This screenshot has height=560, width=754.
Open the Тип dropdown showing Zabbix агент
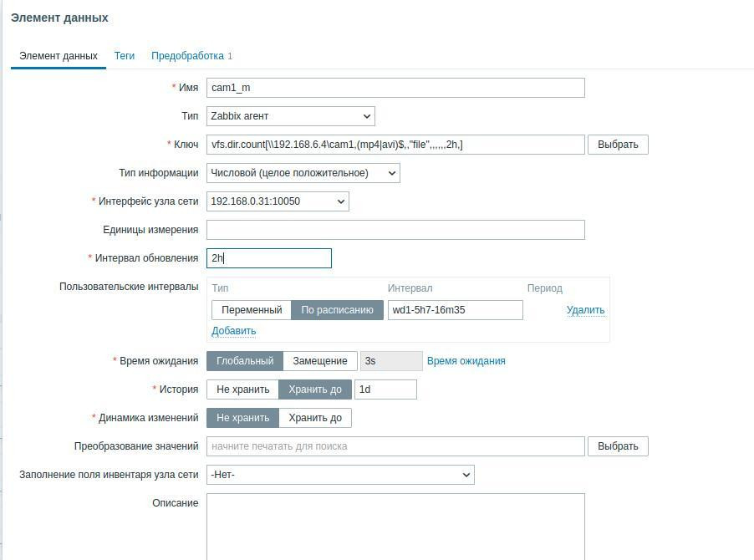[x=291, y=115]
